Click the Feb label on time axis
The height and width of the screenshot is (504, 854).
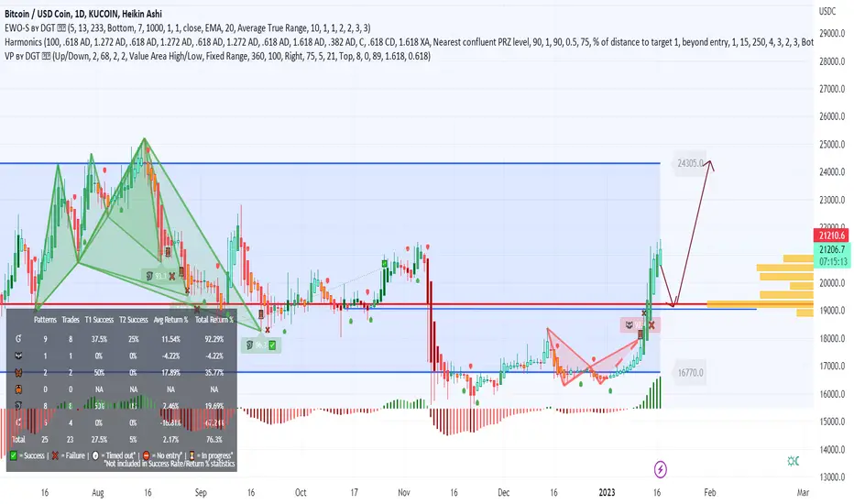tap(709, 493)
